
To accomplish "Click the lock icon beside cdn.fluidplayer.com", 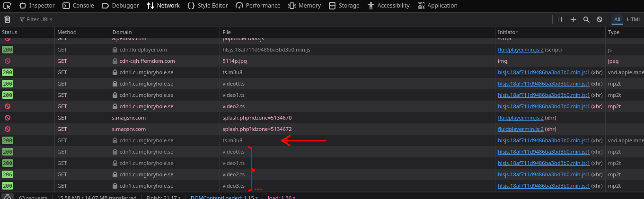I will click(x=115, y=50).
